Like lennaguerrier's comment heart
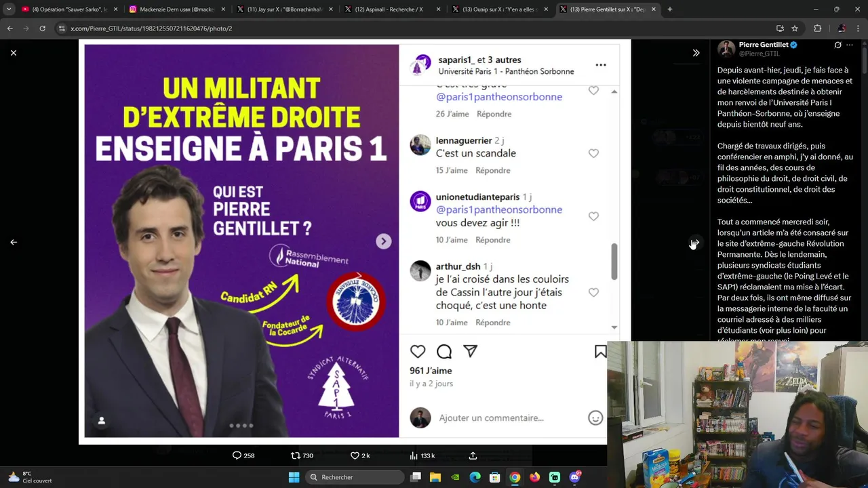 click(x=593, y=154)
